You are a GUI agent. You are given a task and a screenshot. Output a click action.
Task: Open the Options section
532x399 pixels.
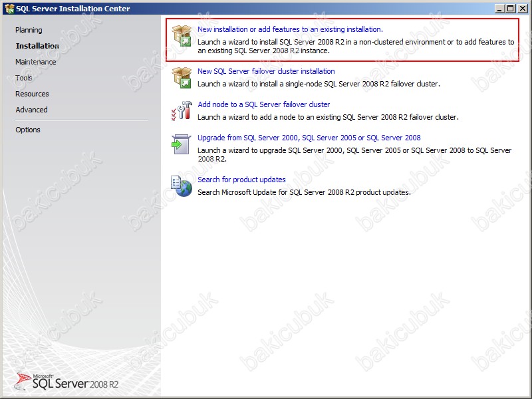28,130
